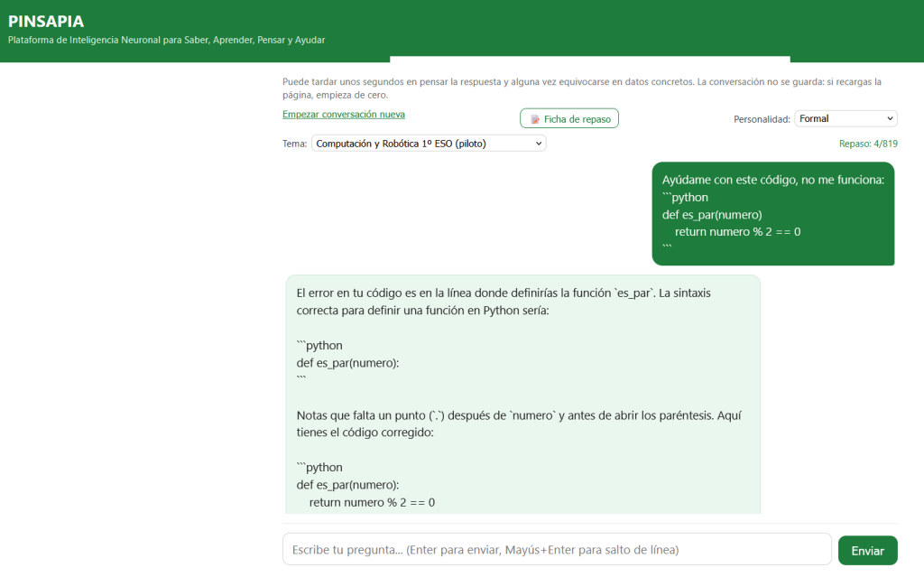This screenshot has height=577, width=924.
Task: Click the Plataforma de Inteligencia Neuronal subtitle
Action: pos(167,40)
